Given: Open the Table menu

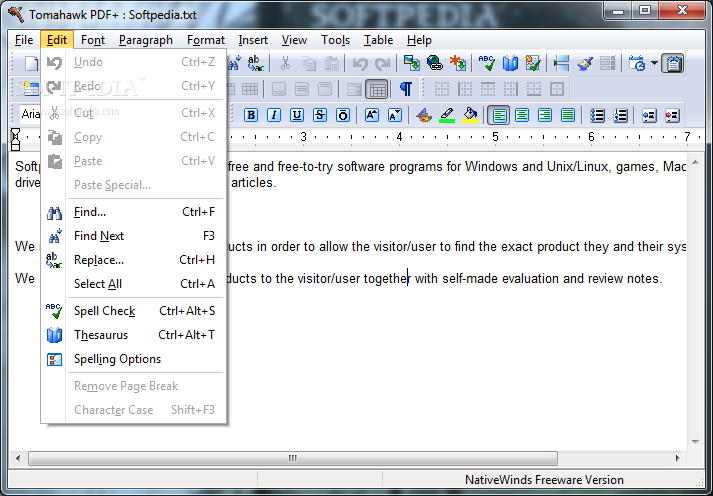Looking at the screenshot, I should pos(378,40).
